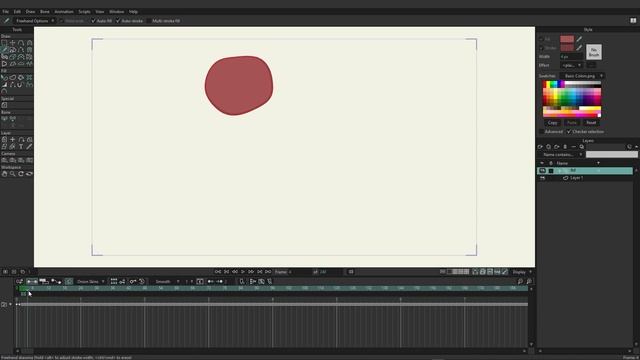The width and height of the screenshot is (640, 360).
Task: Click the stroke Width input field
Action: click(x=571, y=56)
